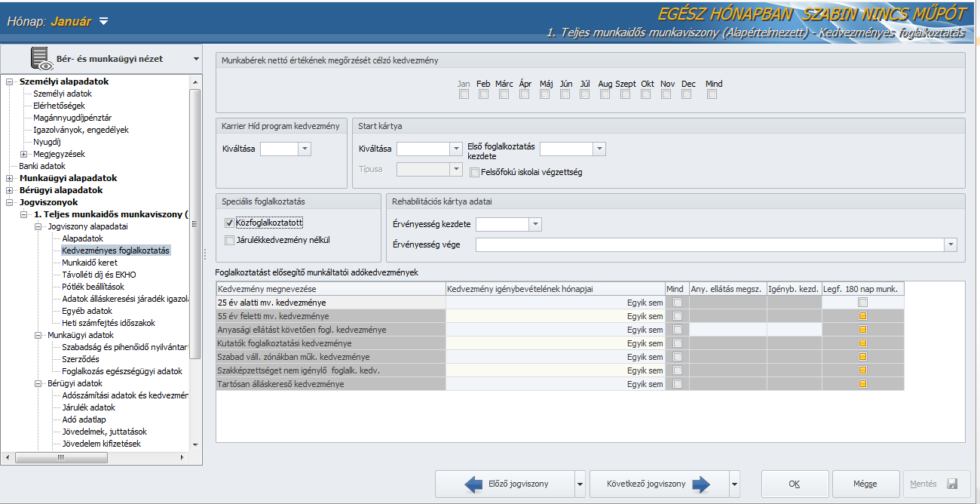980x504 pixels.
Task: Open dropdown arrow next to Előző jogviszony
Action: coord(580,484)
